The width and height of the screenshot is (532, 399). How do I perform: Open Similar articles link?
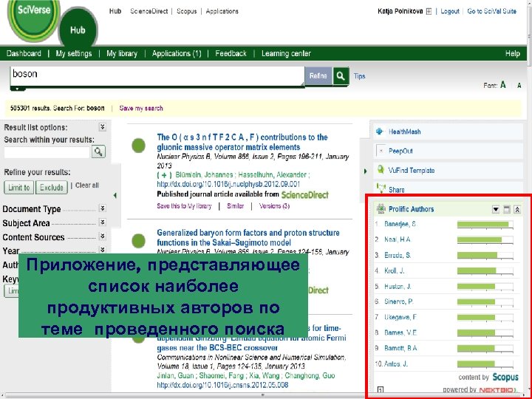pos(235,206)
